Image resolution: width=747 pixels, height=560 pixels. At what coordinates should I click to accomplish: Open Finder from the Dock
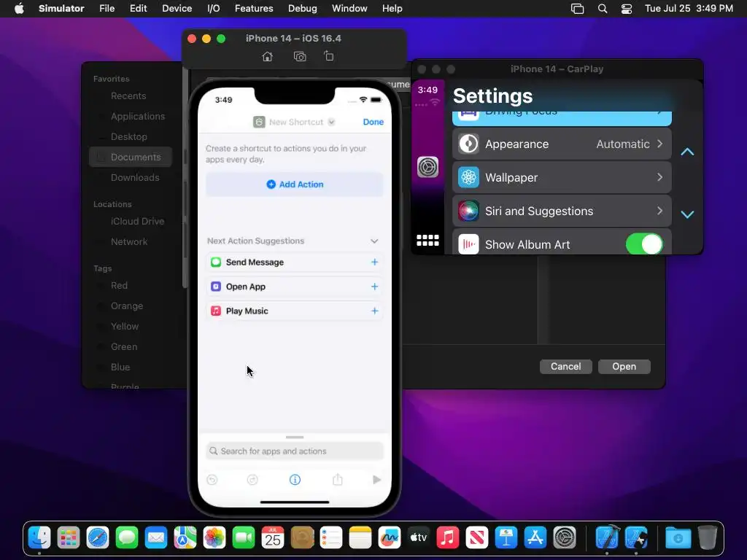(39, 538)
